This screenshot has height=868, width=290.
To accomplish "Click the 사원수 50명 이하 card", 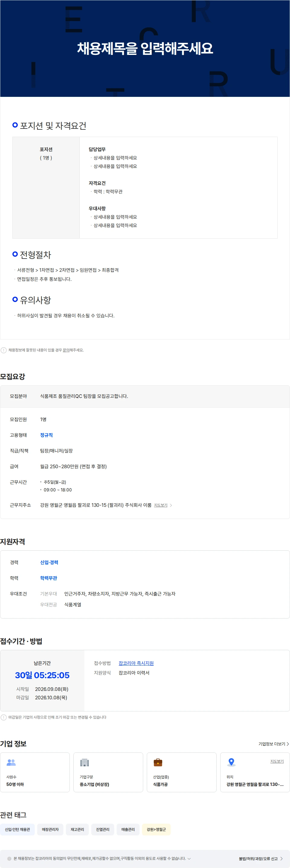I will pyautogui.click(x=35, y=772).
